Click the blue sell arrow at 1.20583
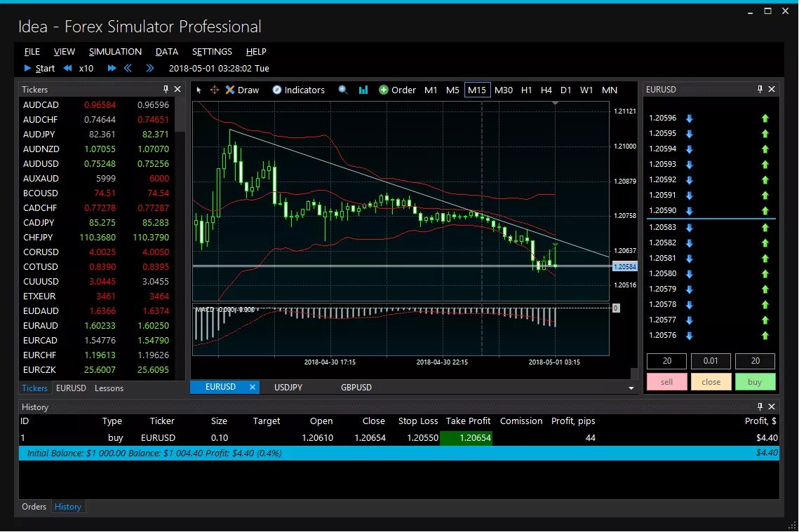Screen dimensions: 799x532 (x=690, y=228)
